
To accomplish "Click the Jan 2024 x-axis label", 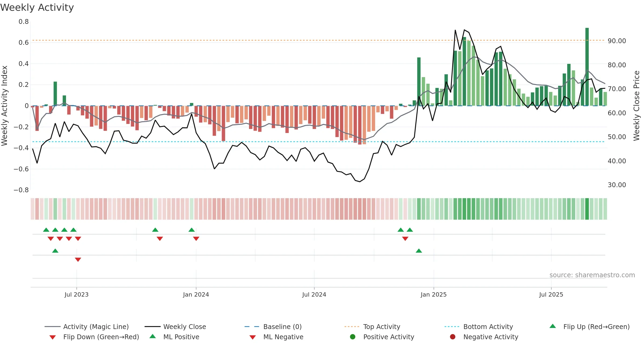I will tap(196, 294).
